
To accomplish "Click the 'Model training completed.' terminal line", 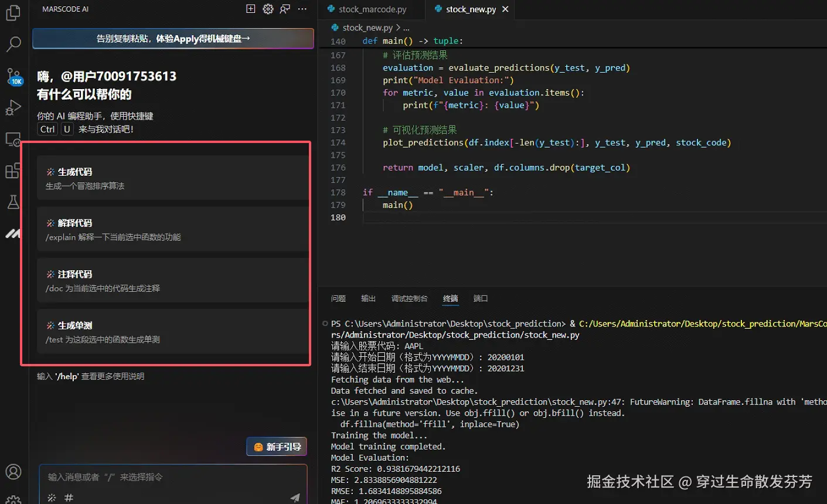I will [388, 447].
